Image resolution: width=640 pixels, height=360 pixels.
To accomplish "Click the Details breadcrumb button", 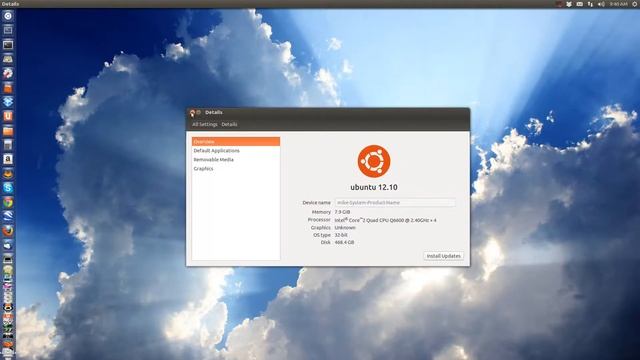I will [x=229, y=124].
